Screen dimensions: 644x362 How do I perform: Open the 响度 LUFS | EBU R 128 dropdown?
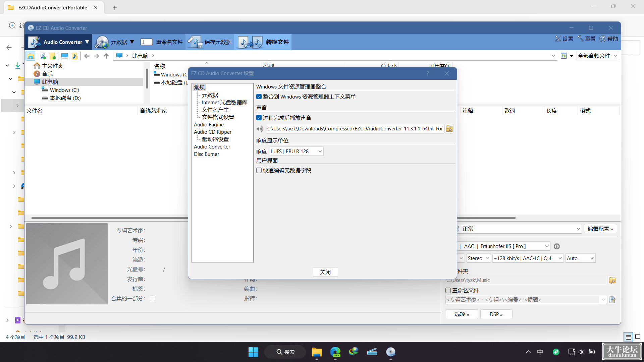tap(297, 152)
